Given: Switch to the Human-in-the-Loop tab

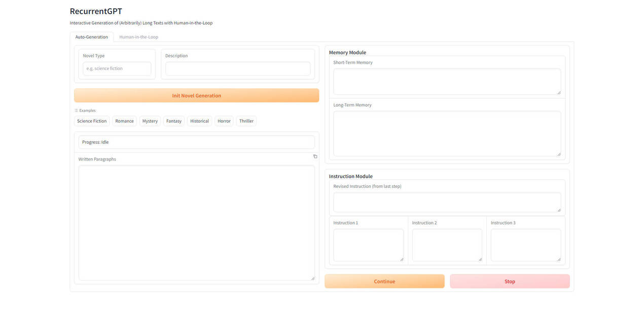Looking at the screenshot, I should pos(138,37).
